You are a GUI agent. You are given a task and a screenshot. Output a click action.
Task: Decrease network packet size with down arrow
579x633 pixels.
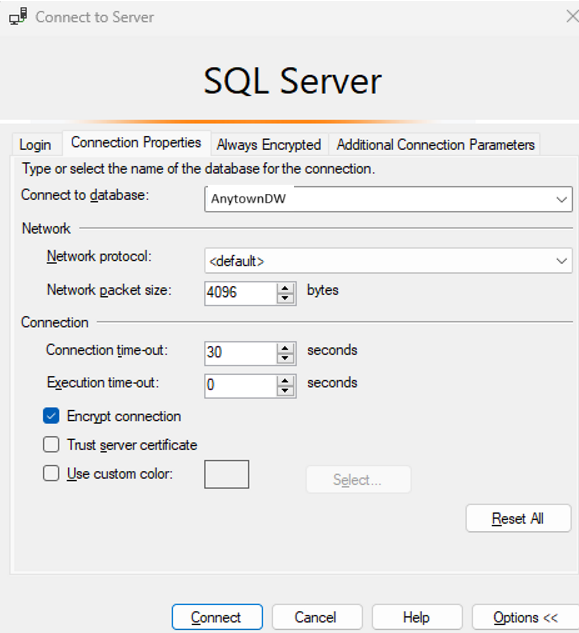[x=285, y=298]
